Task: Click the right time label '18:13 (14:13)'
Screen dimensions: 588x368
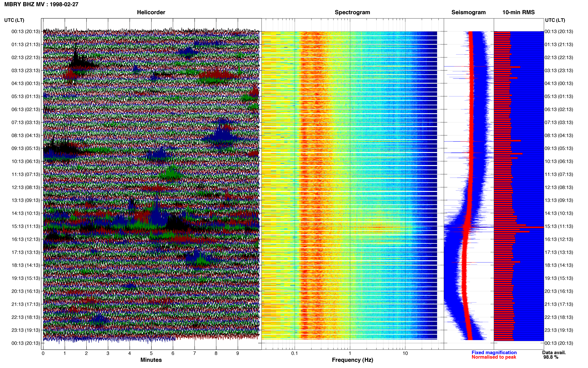Action: point(559,265)
